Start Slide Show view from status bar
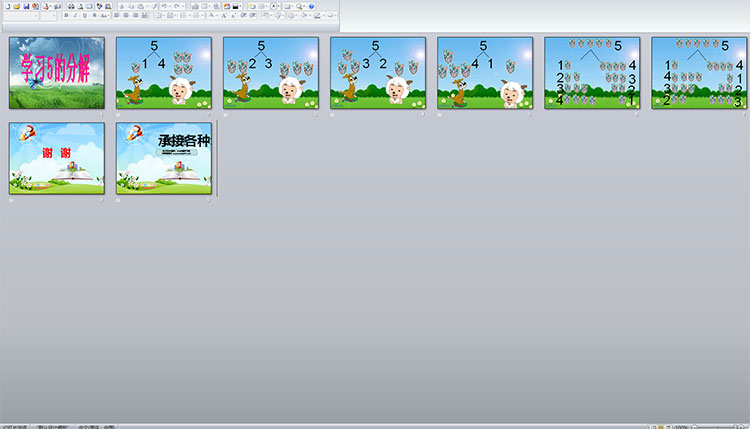The height and width of the screenshot is (429, 750). (668, 427)
